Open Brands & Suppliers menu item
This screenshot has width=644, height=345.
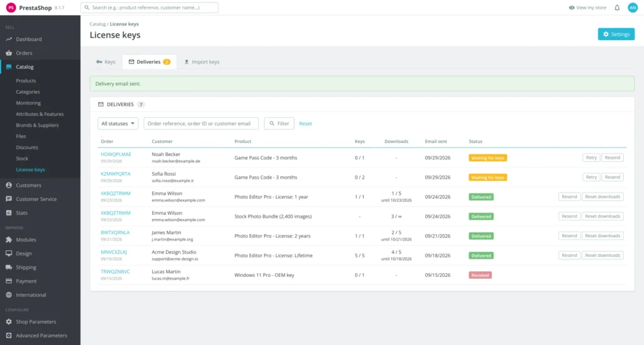pyautogui.click(x=37, y=125)
